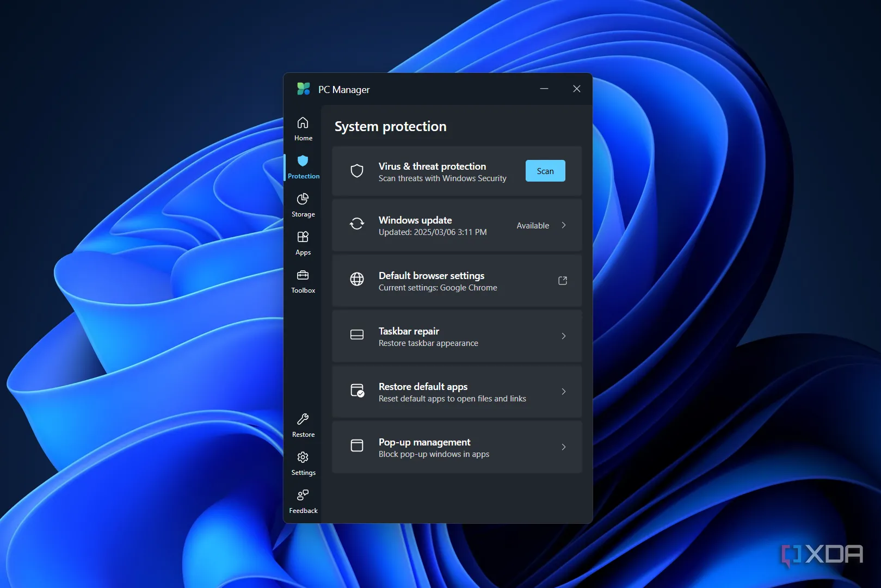Click 'Scan threats with Windows Security' text

click(442, 178)
